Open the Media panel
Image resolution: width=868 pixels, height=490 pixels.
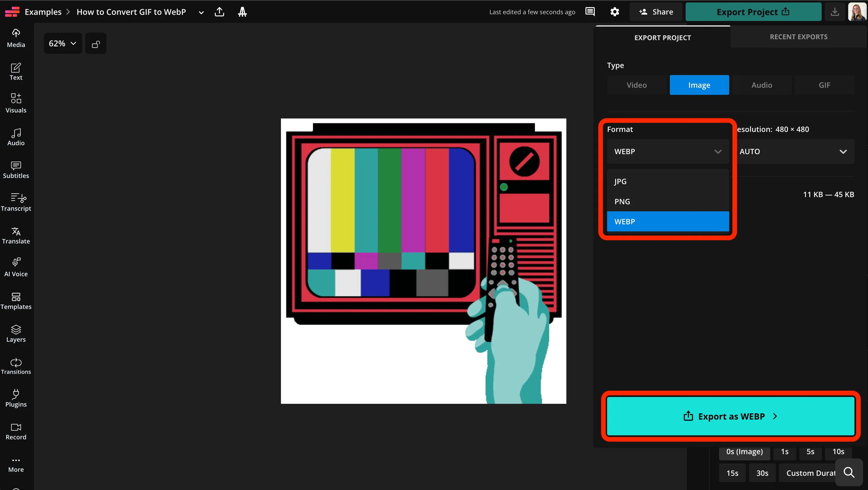(16, 38)
